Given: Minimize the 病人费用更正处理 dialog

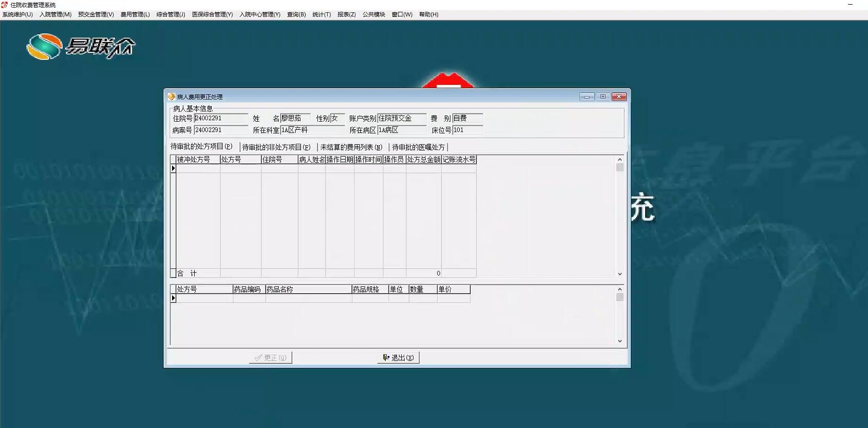Looking at the screenshot, I should click(587, 96).
